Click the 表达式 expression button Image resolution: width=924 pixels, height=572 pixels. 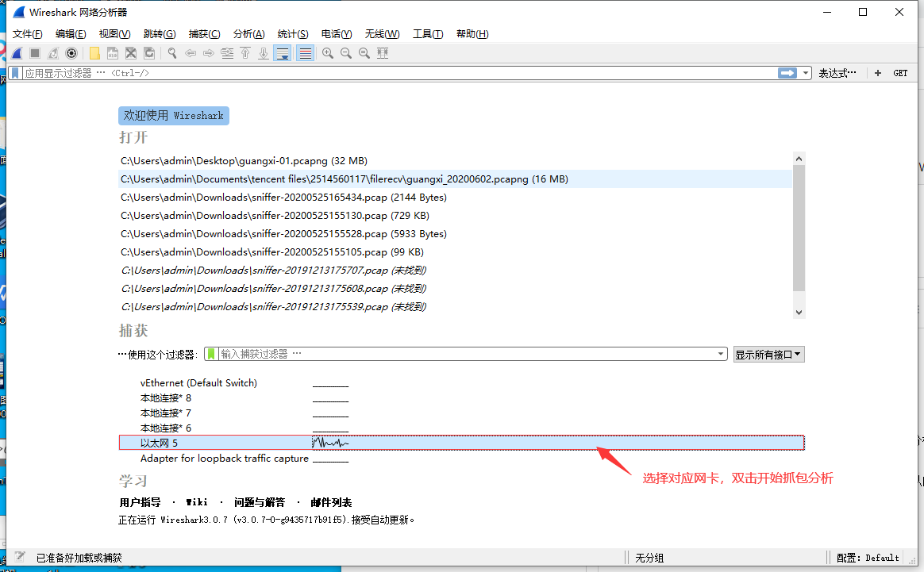[x=837, y=73]
